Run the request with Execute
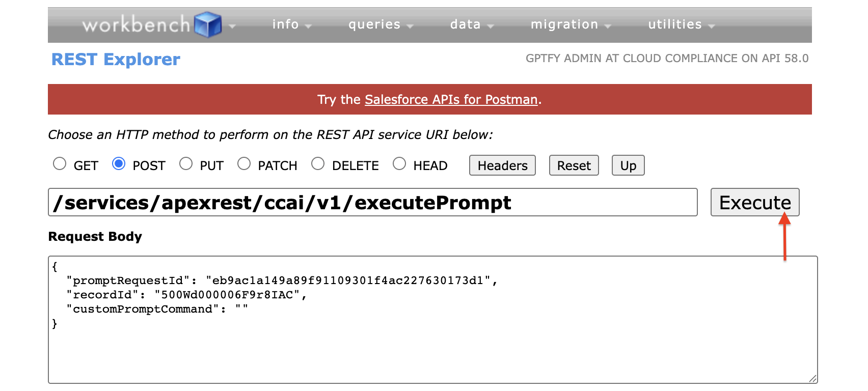 pos(754,202)
